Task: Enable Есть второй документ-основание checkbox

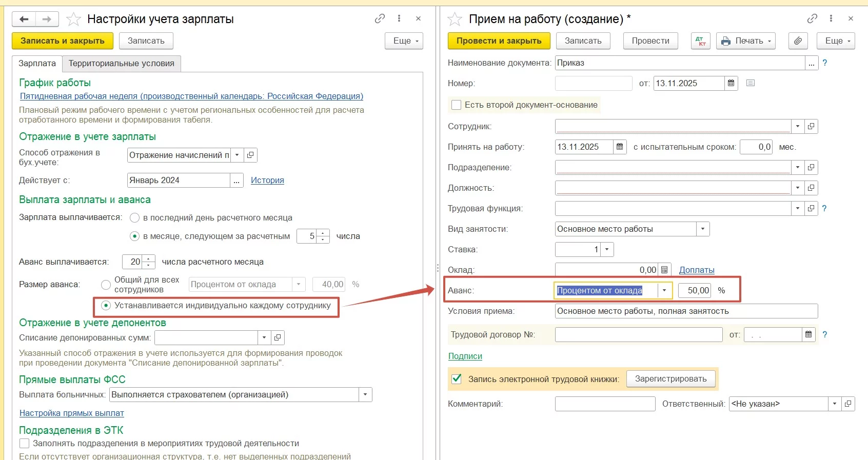Action: click(456, 105)
